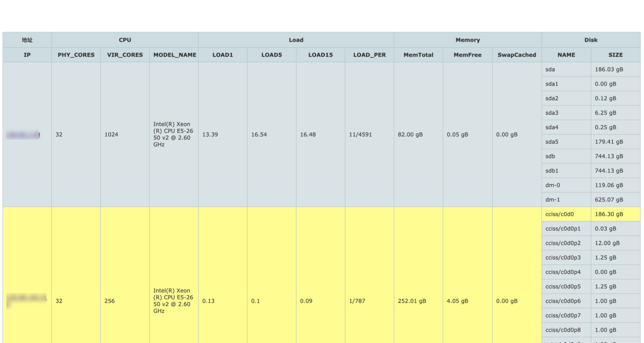The width and height of the screenshot is (644, 343).
Task: Click the MemTotal column header
Action: point(419,55)
